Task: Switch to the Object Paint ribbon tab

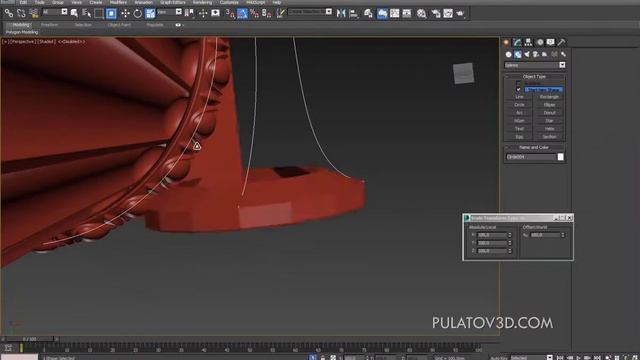Action: point(119,25)
